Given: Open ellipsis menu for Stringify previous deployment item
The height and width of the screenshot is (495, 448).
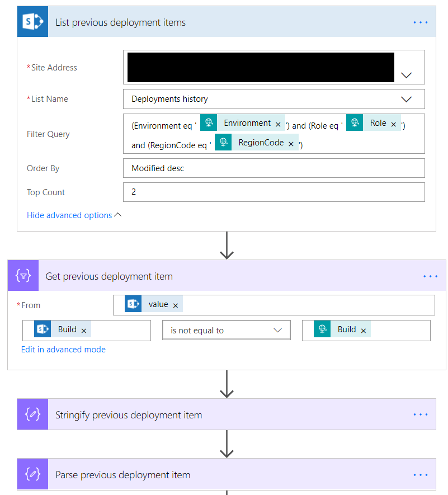Looking at the screenshot, I should [x=420, y=415].
